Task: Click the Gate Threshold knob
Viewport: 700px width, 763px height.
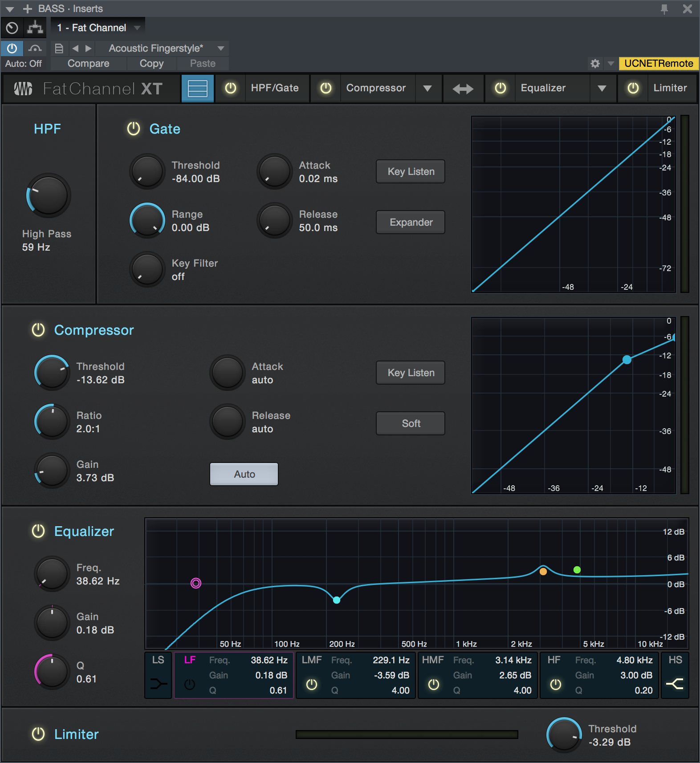Action: point(147,171)
